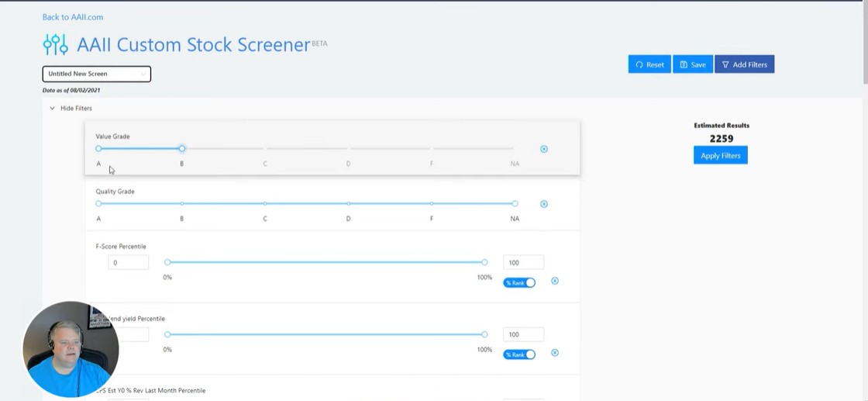Open the Add Filters button

(x=744, y=64)
